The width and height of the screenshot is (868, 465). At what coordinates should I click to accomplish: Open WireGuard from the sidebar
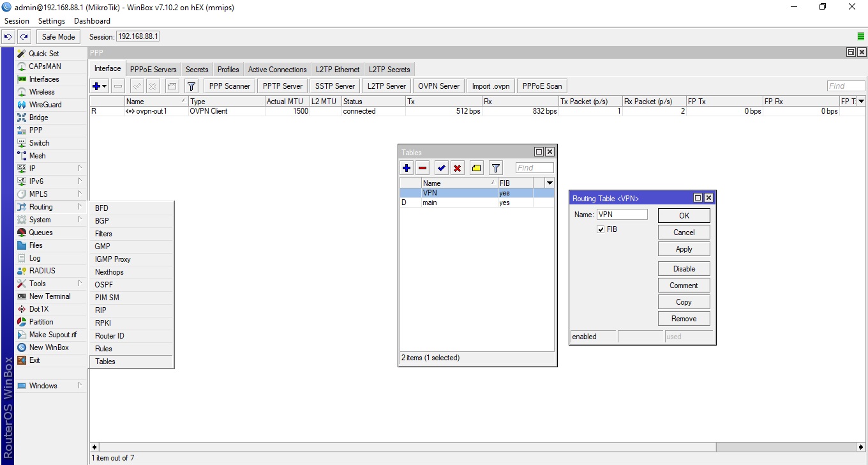click(45, 105)
